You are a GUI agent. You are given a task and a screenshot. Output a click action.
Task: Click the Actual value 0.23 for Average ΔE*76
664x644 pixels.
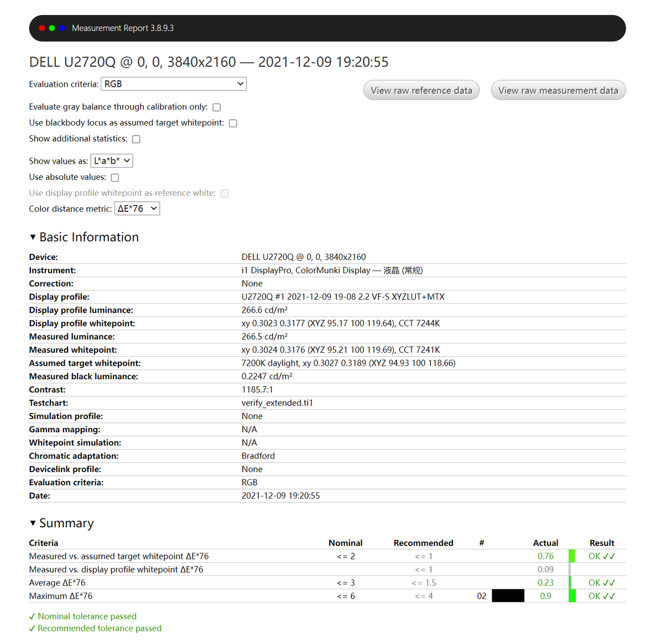coord(546,583)
